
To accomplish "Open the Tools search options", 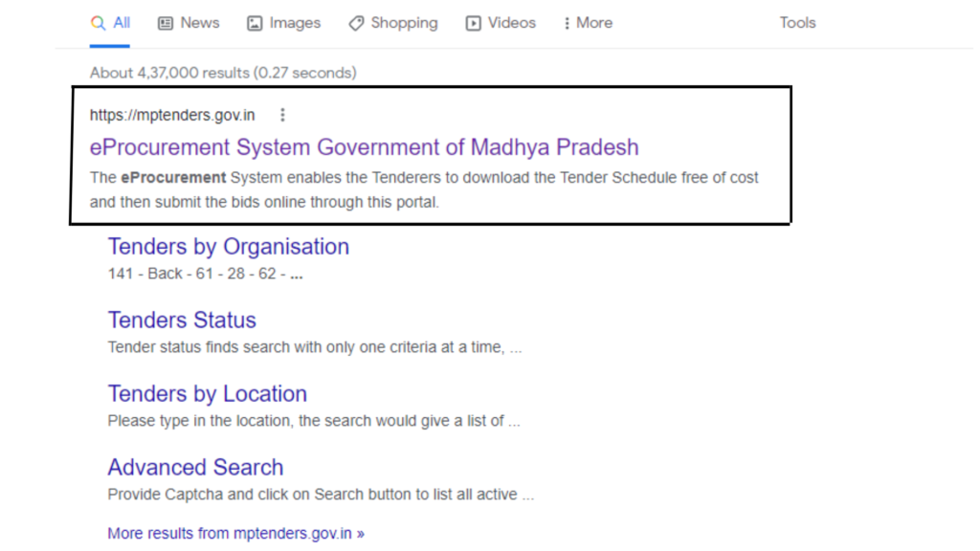I will pyautogui.click(x=796, y=23).
